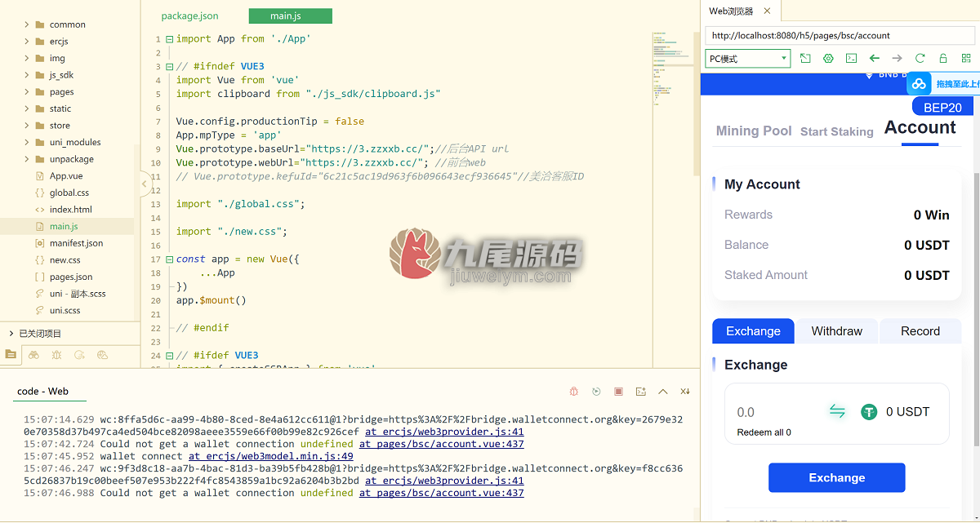Open the Start Staking tab
The height and width of the screenshot is (523, 980).
click(x=837, y=131)
